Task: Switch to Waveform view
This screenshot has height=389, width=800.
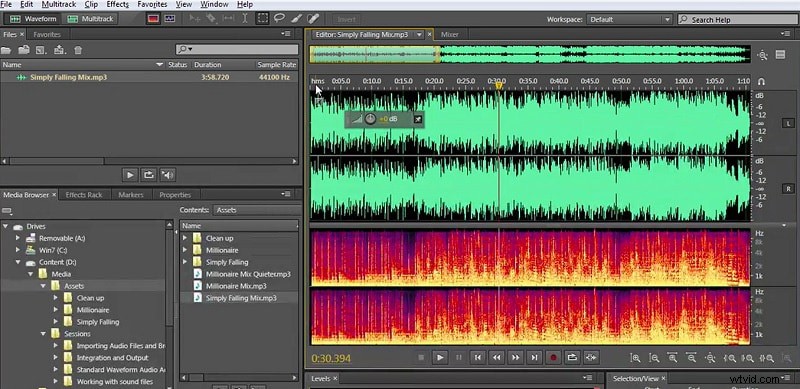Action: point(34,19)
